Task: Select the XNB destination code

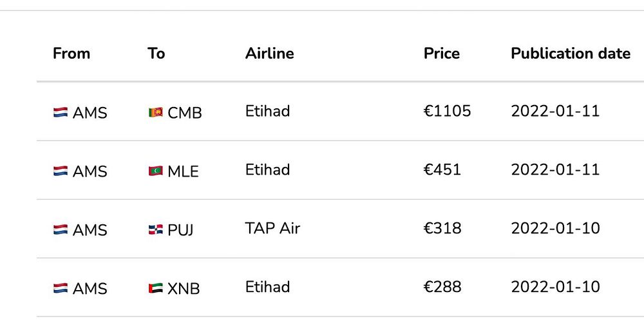Action: coord(184,289)
